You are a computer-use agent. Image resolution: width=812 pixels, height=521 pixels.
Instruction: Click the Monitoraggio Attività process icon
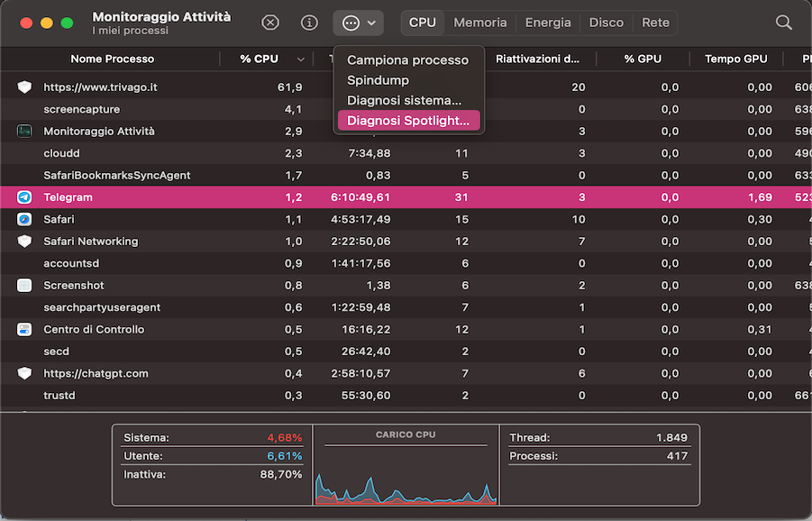24,132
